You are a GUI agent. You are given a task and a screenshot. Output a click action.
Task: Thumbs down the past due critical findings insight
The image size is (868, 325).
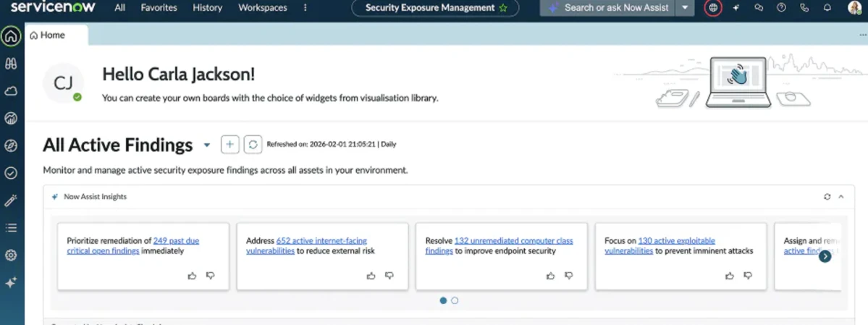[x=211, y=275]
